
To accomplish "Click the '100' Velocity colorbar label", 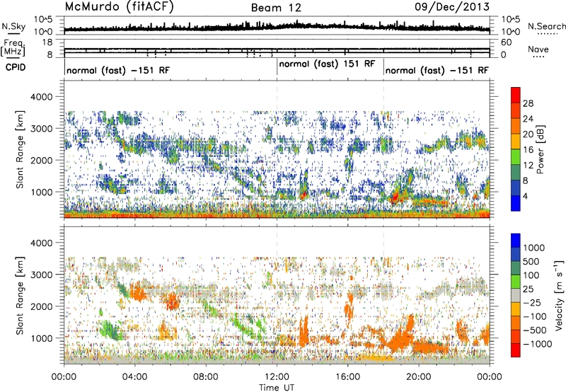I will point(531,275).
